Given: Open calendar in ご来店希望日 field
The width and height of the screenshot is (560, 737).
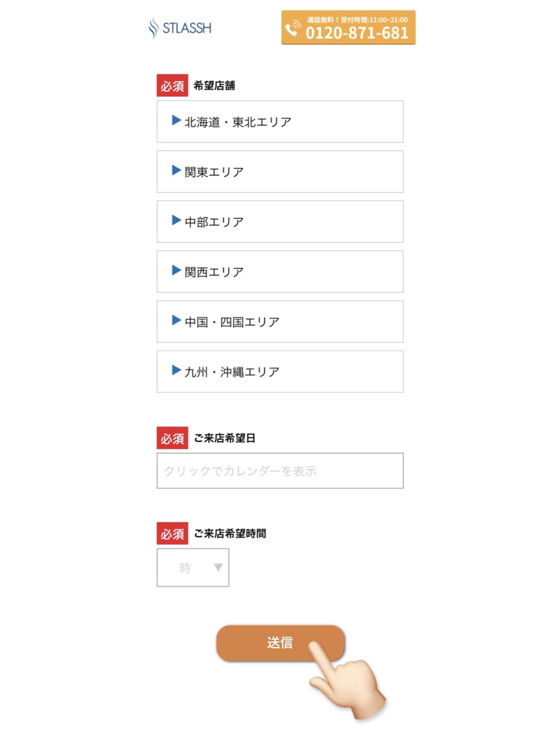Looking at the screenshot, I should pyautogui.click(x=280, y=470).
